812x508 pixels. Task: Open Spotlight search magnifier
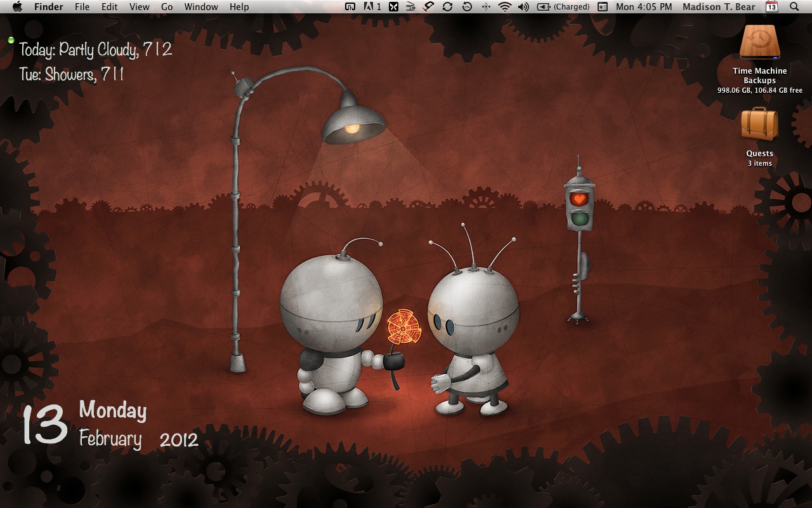(794, 6)
